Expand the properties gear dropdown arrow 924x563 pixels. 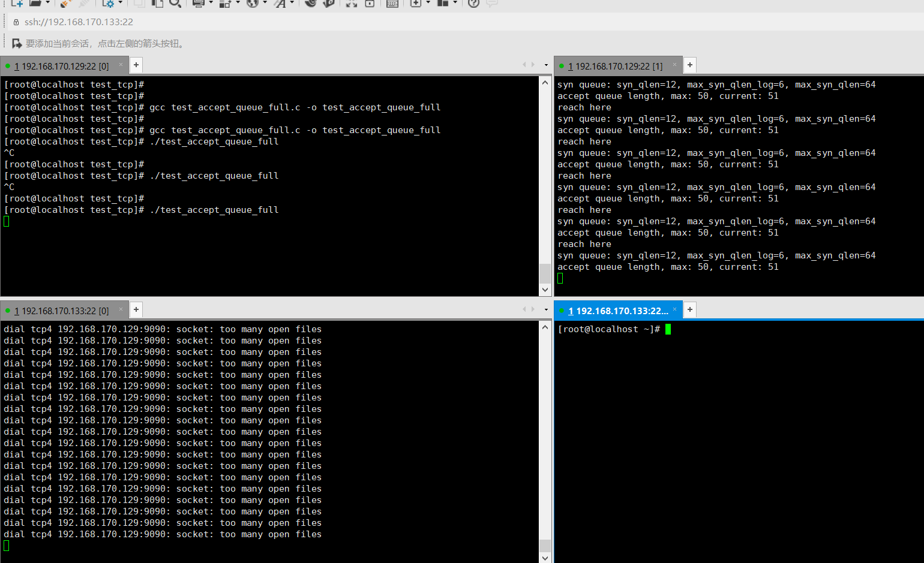tap(121, 3)
